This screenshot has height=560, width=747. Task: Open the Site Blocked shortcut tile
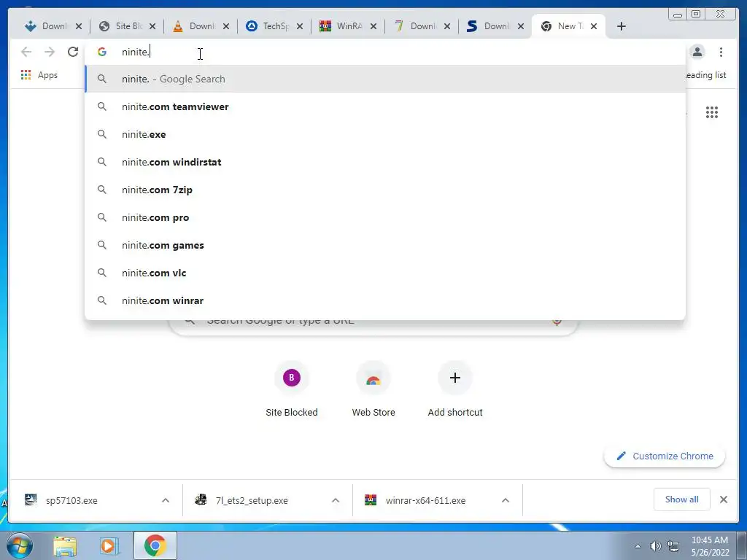pos(292,389)
